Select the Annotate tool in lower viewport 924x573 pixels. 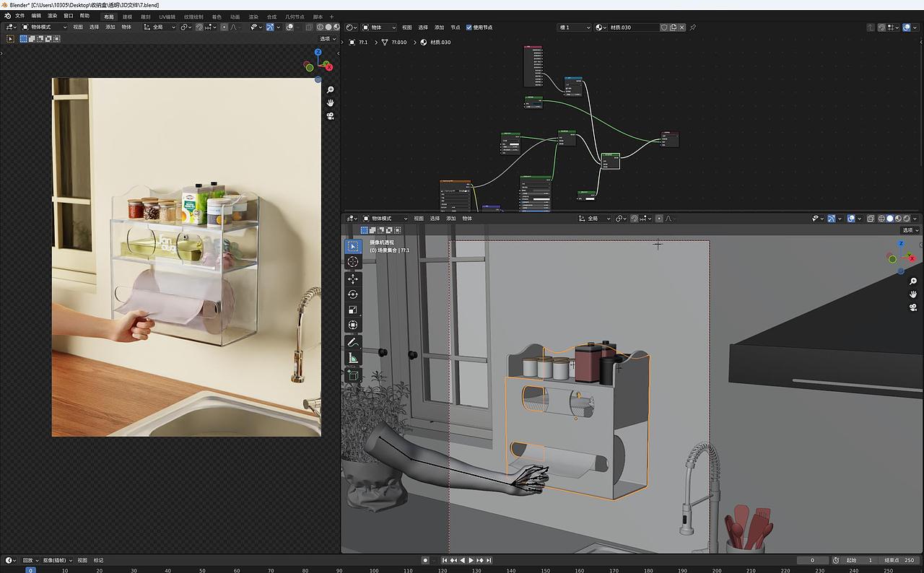tap(353, 343)
